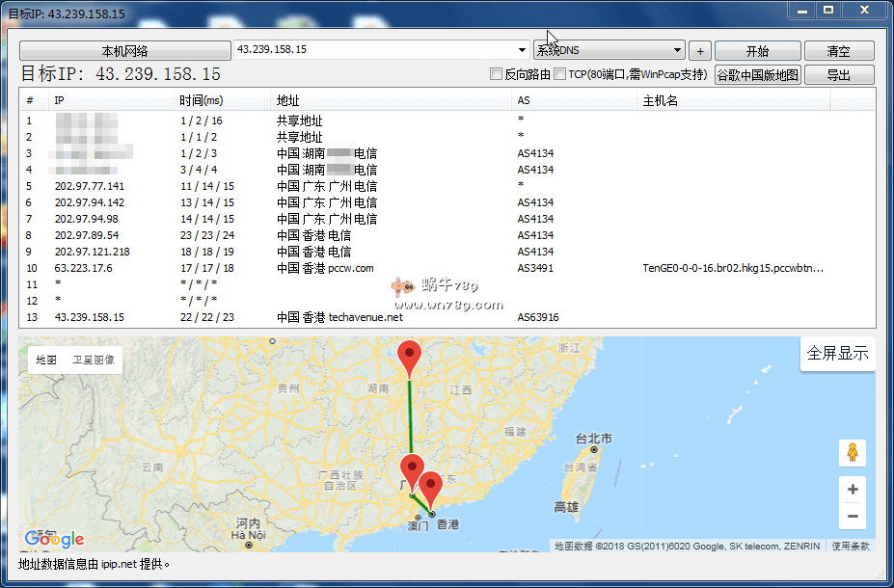
Task: Click the 清空 button to clear results
Action: coord(838,51)
